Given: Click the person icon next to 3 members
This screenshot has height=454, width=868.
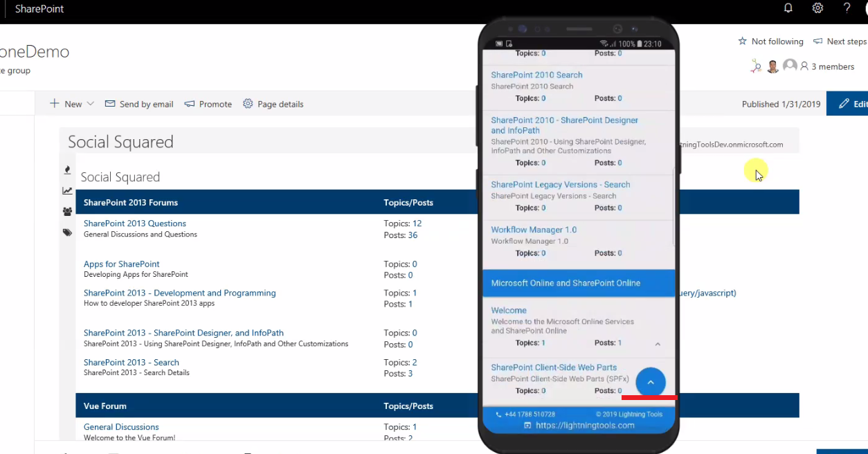Looking at the screenshot, I should [804, 66].
